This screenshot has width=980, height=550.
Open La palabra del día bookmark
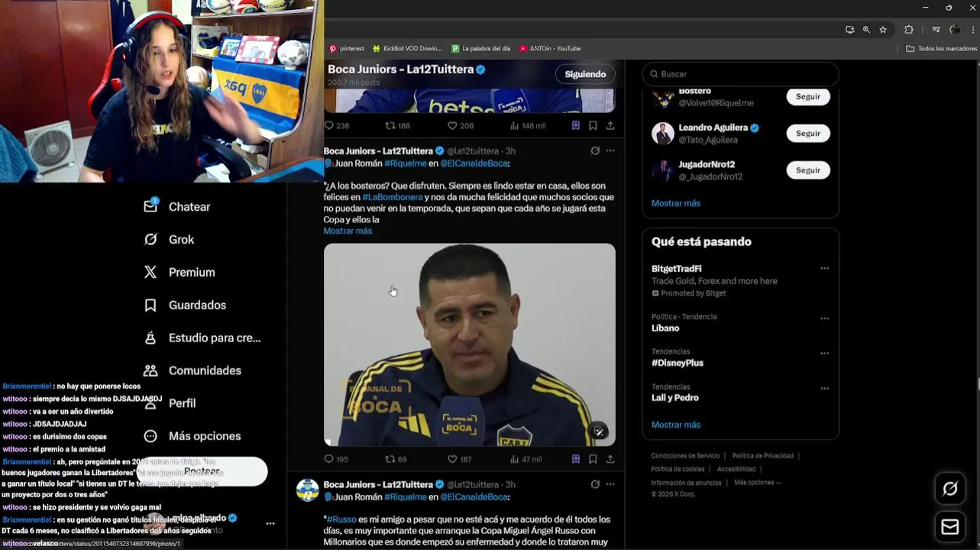(x=480, y=48)
